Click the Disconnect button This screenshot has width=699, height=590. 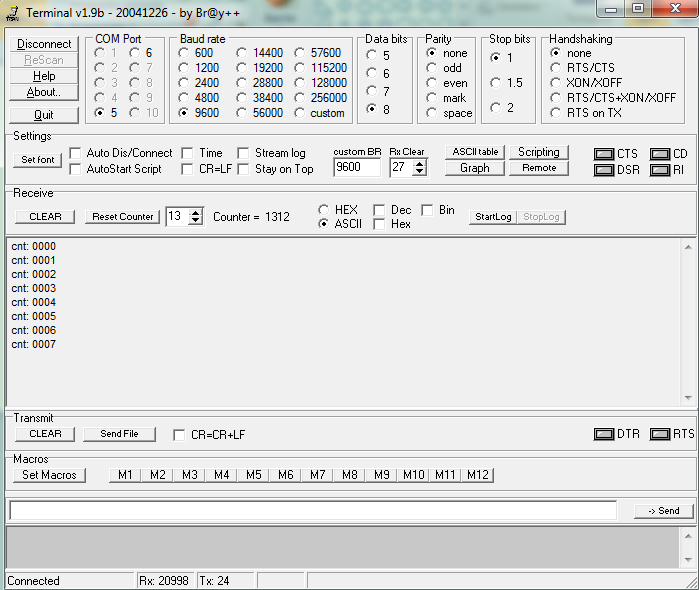click(x=44, y=44)
